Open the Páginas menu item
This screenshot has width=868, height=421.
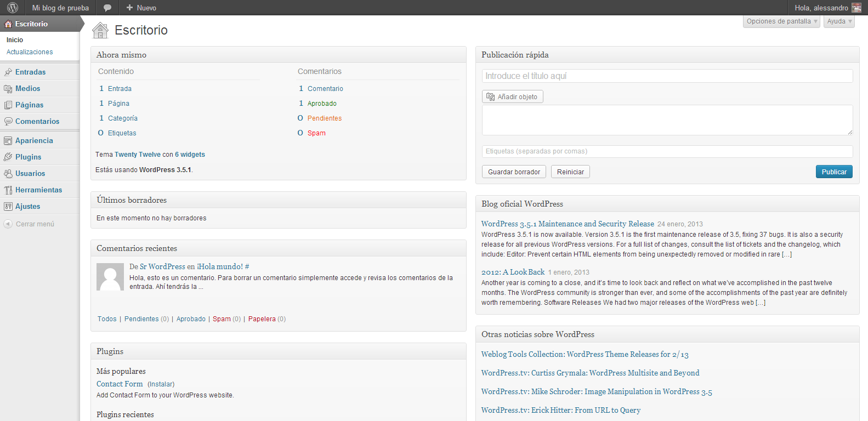[x=29, y=105]
